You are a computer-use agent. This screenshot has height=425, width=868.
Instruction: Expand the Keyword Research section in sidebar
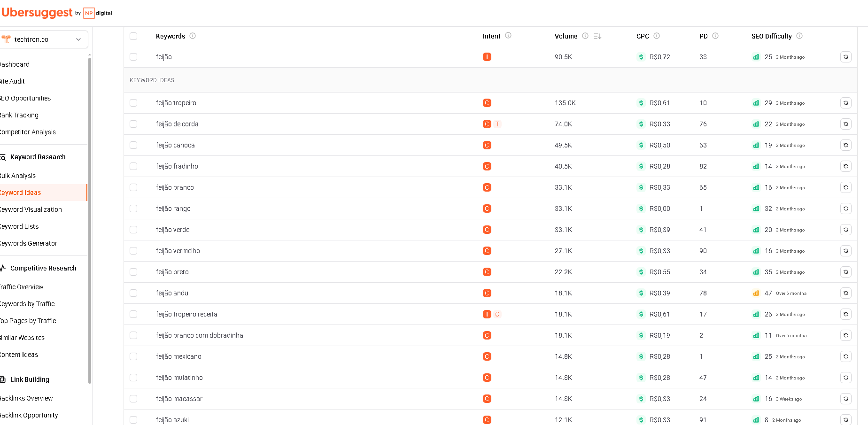click(x=38, y=157)
